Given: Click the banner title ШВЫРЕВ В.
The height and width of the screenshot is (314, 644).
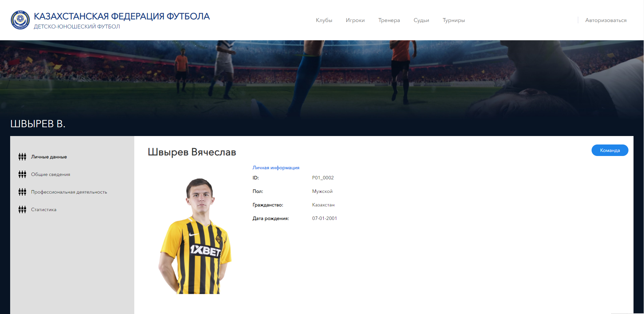Looking at the screenshot, I should [38, 124].
